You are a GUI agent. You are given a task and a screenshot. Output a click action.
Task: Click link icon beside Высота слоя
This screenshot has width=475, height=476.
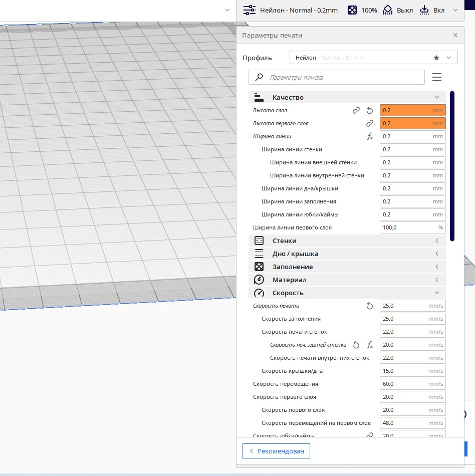356,110
